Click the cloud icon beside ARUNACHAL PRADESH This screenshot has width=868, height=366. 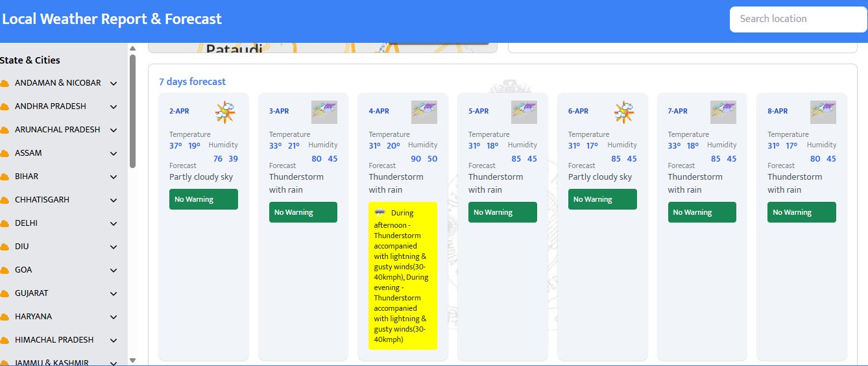coord(5,130)
